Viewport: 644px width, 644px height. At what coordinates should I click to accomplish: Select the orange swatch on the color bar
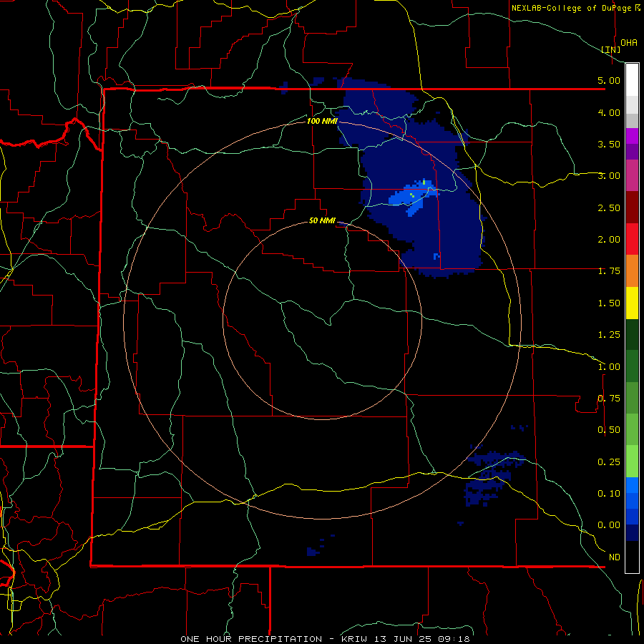[632, 271]
